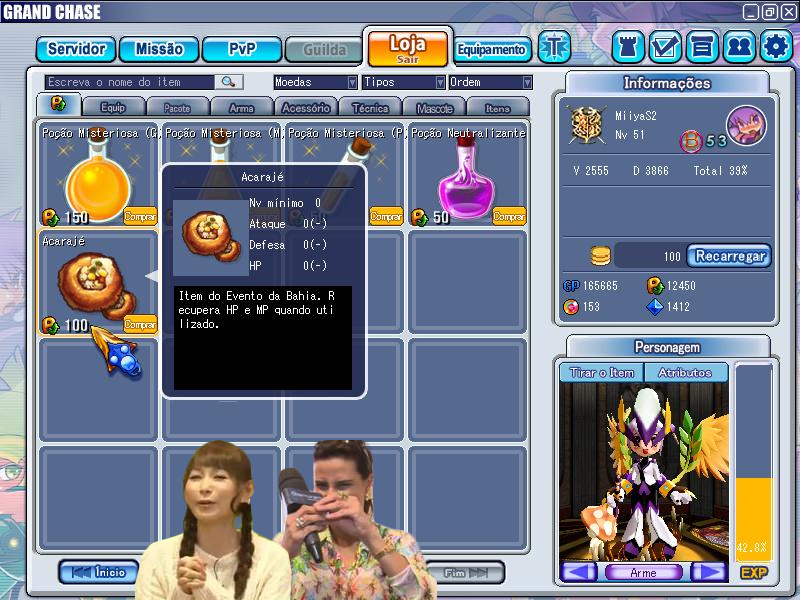Click the blue gem currency icon

(655, 307)
